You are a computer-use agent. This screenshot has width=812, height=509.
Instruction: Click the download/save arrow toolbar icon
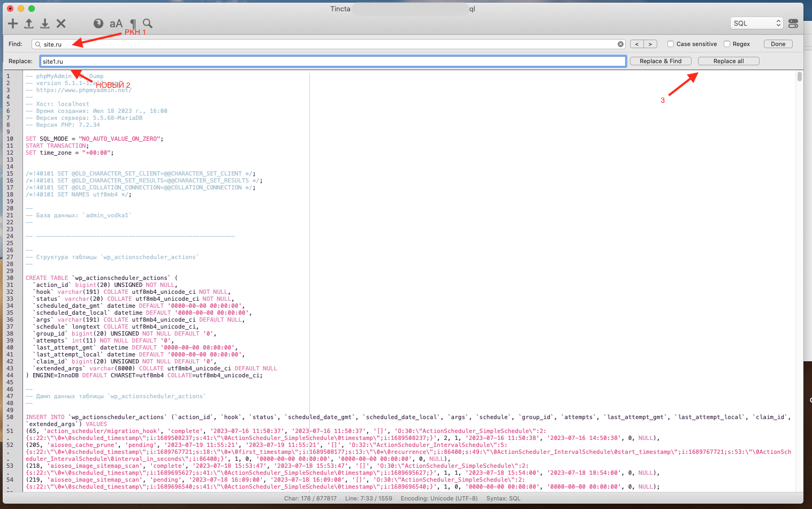tap(45, 24)
